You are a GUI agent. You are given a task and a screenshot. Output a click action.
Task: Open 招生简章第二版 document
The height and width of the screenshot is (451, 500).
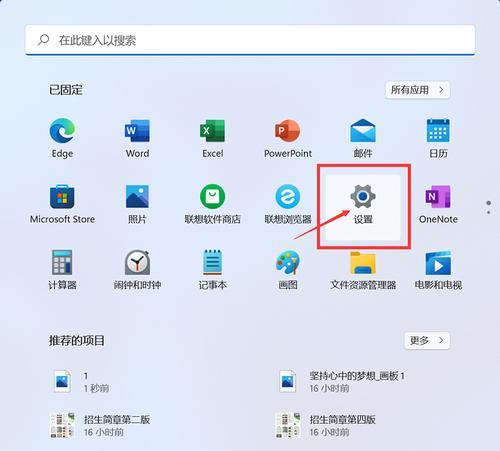100,425
